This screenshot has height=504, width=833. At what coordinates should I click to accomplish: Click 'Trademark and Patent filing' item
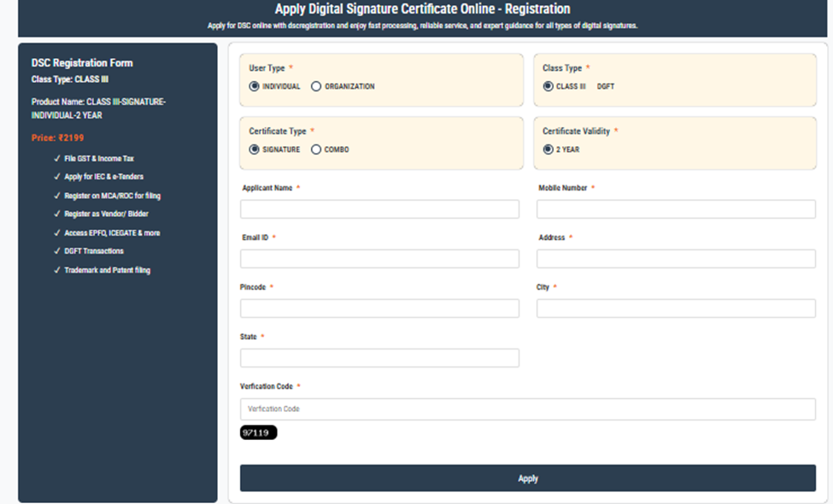[108, 270]
